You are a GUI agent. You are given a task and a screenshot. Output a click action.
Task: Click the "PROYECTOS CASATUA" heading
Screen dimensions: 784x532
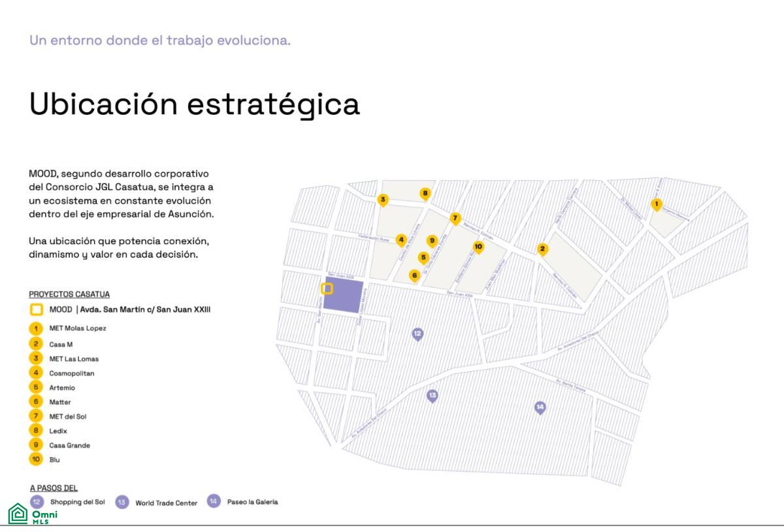pyautogui.click(x=69, y=294)
